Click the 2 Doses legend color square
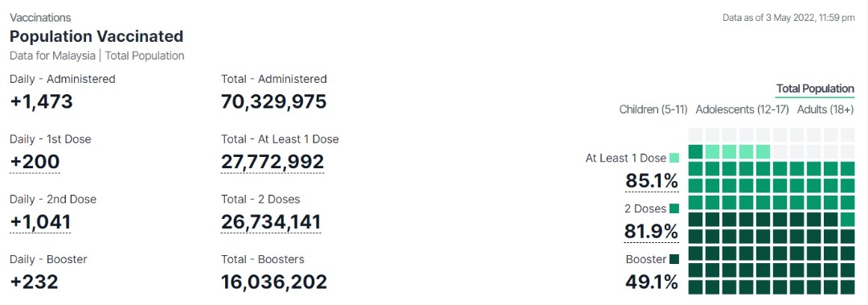Image resolution: width=868 pixels, height=305 pixels. coord(674,208)
